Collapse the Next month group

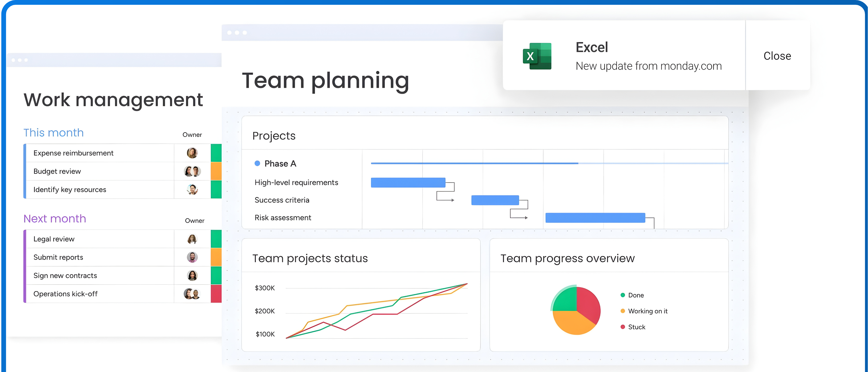click(55, 219)
